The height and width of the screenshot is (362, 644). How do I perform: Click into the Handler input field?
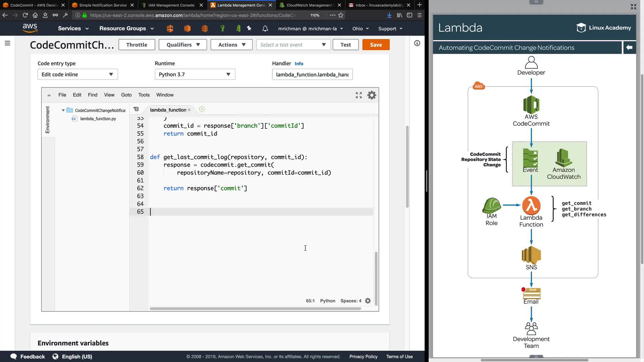[x=312, y=74]
